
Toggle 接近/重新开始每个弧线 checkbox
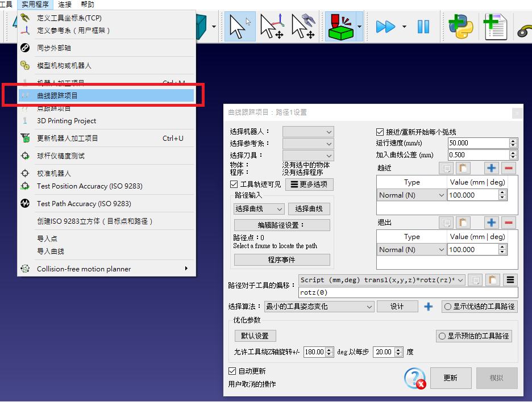(380, 132)
